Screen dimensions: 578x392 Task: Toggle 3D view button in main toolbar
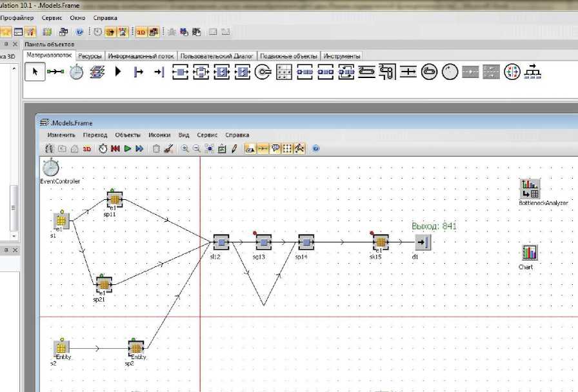[141, 31]
